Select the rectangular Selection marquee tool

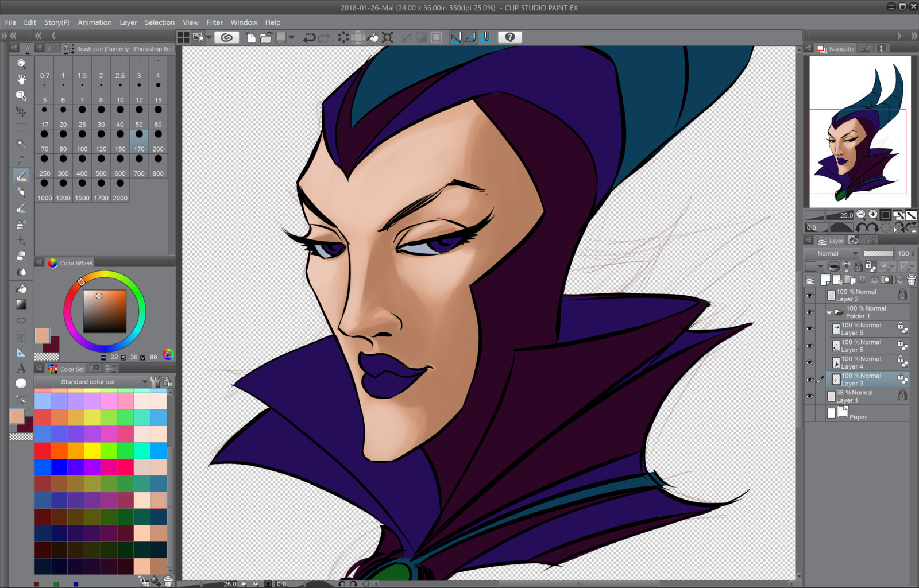[21, 127]
